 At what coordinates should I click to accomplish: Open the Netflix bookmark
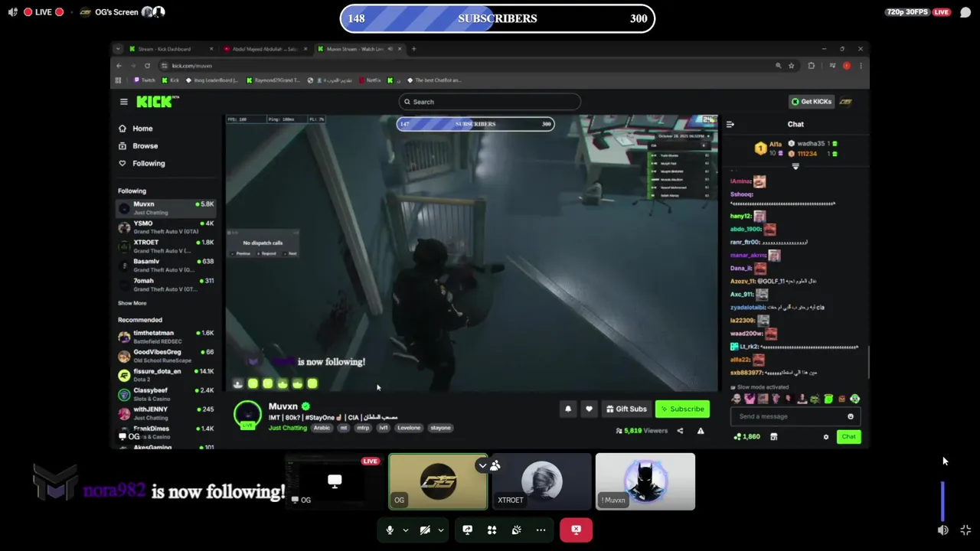[370, 80]
